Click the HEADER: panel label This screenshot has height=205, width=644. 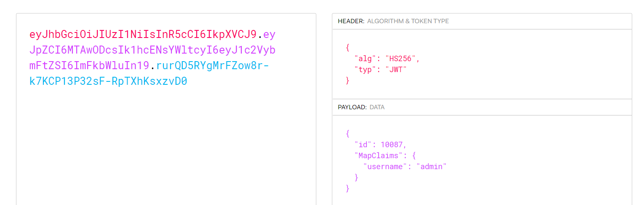coord(351,21)
